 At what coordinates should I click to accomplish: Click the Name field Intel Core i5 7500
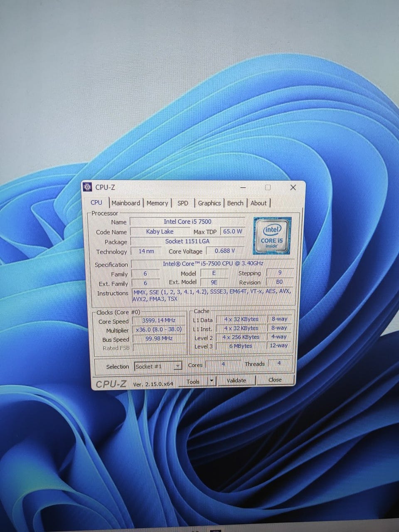click(187, 222)
